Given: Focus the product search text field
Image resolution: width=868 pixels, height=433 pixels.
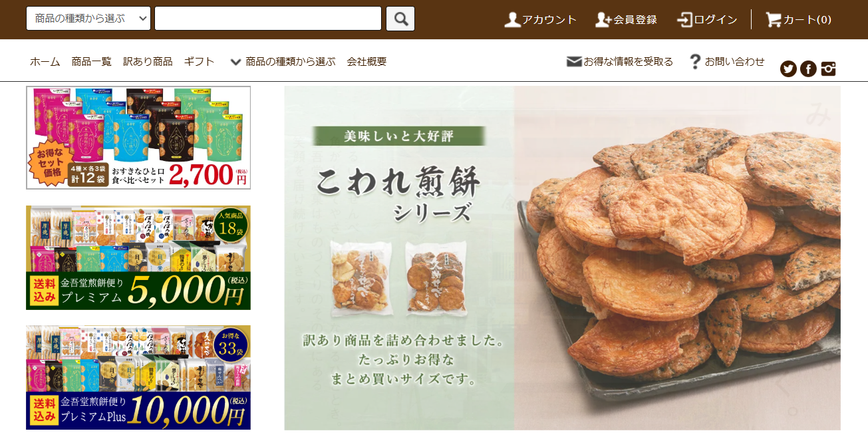Looking at the screenshot, I should (268, 19).
